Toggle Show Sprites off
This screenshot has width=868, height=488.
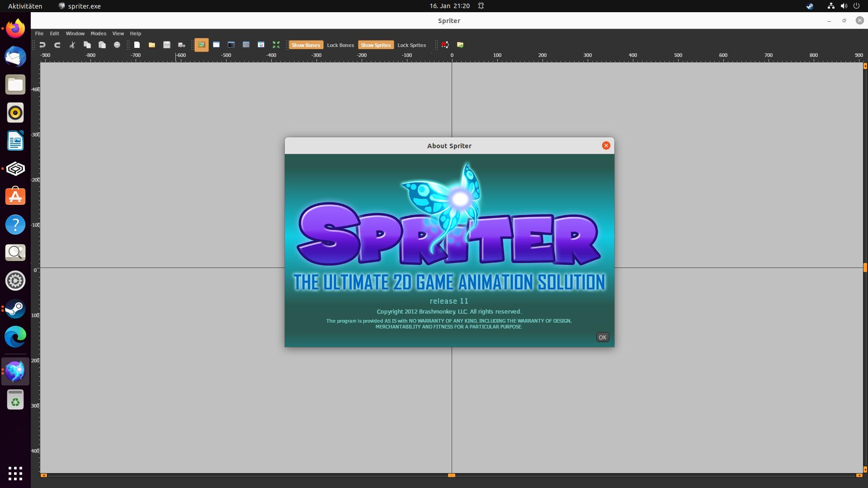point(376,45)
